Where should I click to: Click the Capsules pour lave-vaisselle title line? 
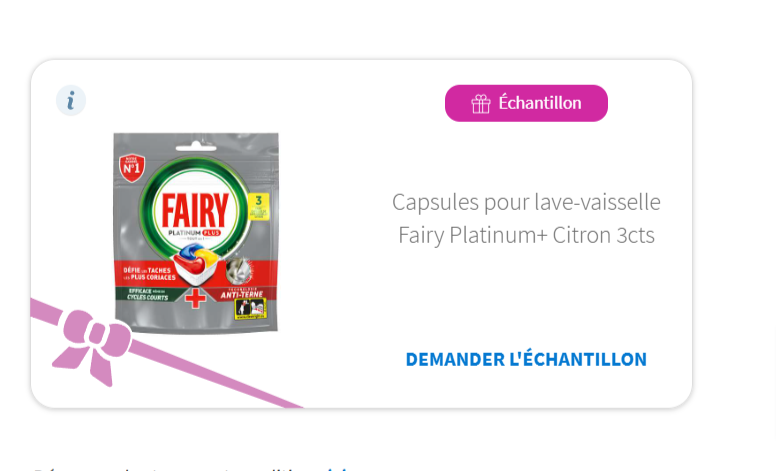[526, 202]
